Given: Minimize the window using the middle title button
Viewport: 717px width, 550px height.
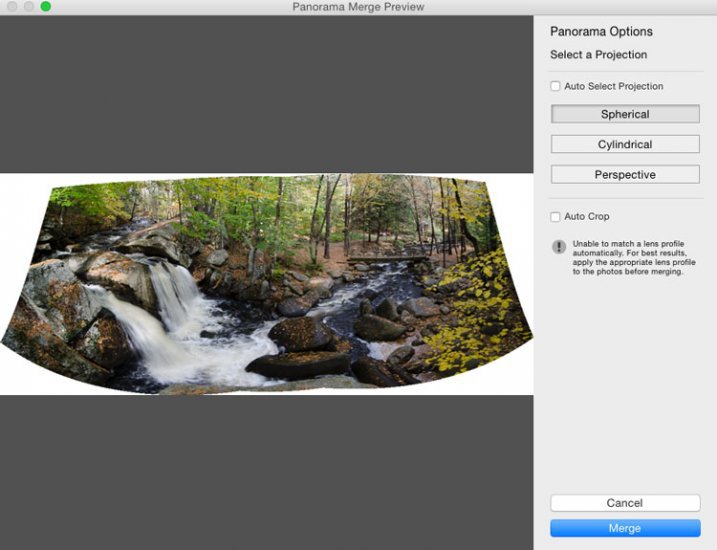Looking at the screenshot, I should 29,7.
